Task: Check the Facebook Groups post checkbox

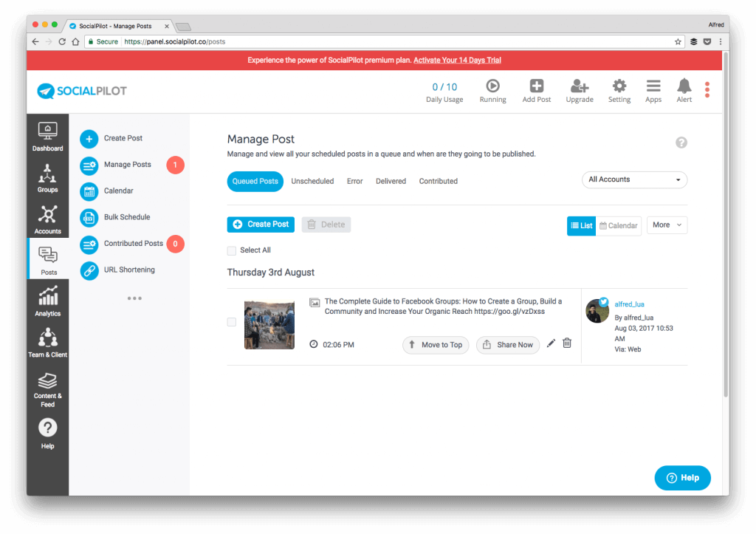Action: (232, 322)
